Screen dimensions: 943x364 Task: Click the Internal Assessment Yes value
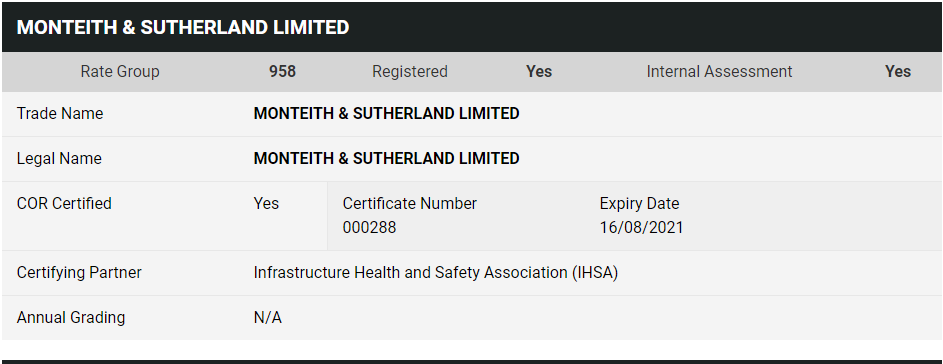click(898, 72)
